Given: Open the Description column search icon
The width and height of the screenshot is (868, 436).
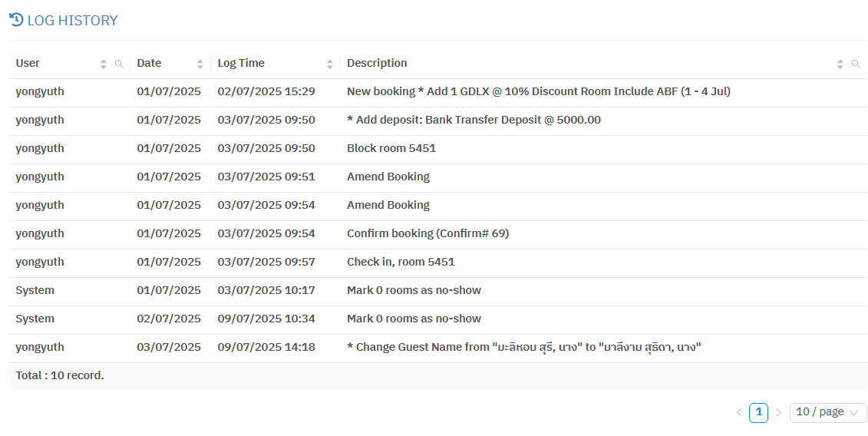Looking at the screenshot, I should coord(856,64).
